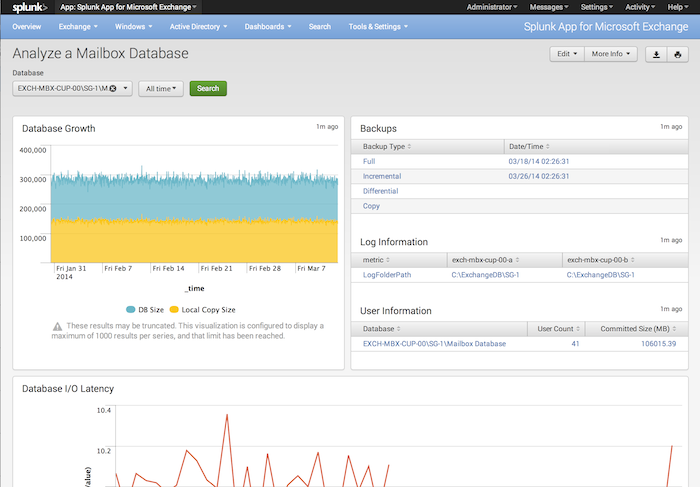The image size is (700, 487).
Task: Click exch-mbx-cup-00-a C:\ExchangeDB\SG-1 path value
Action: pyautogui.click(x=485, y=275)
